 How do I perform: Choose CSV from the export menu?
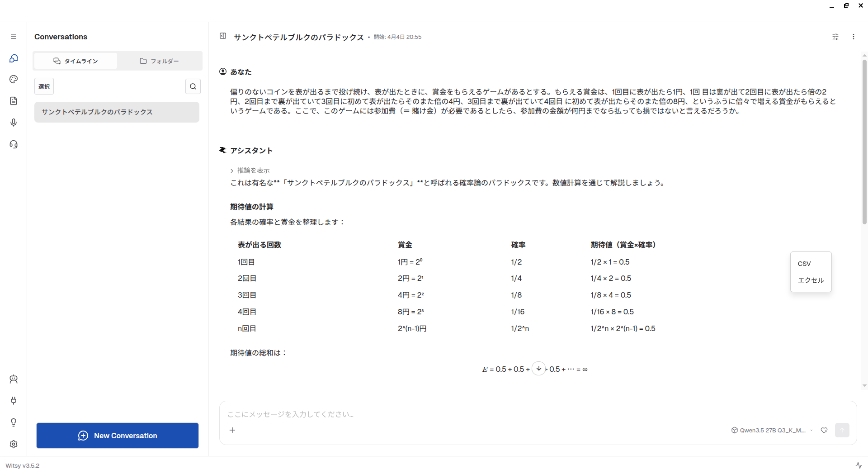pyautogui.click(x=804, y=264)
